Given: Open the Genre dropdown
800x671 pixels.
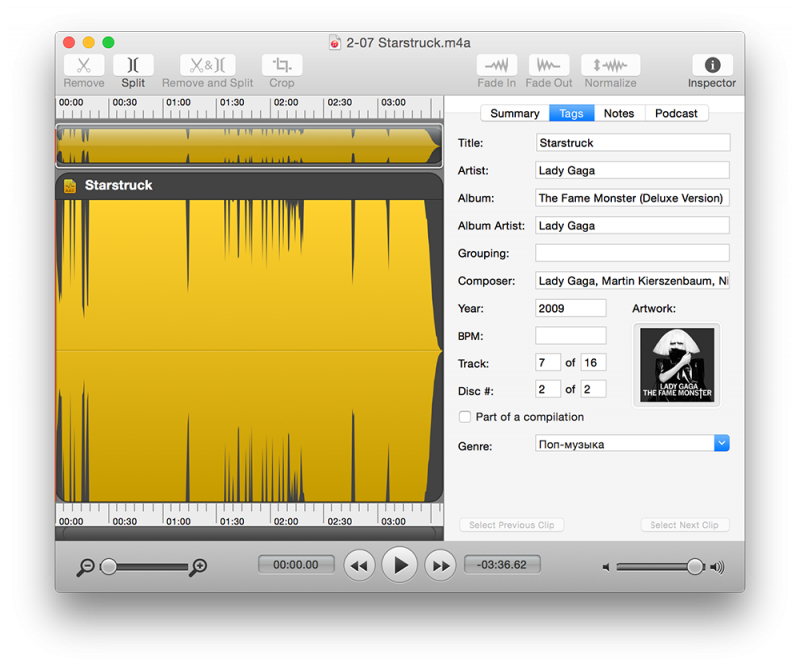Looking at the screenshot, I should coord(722,443).
